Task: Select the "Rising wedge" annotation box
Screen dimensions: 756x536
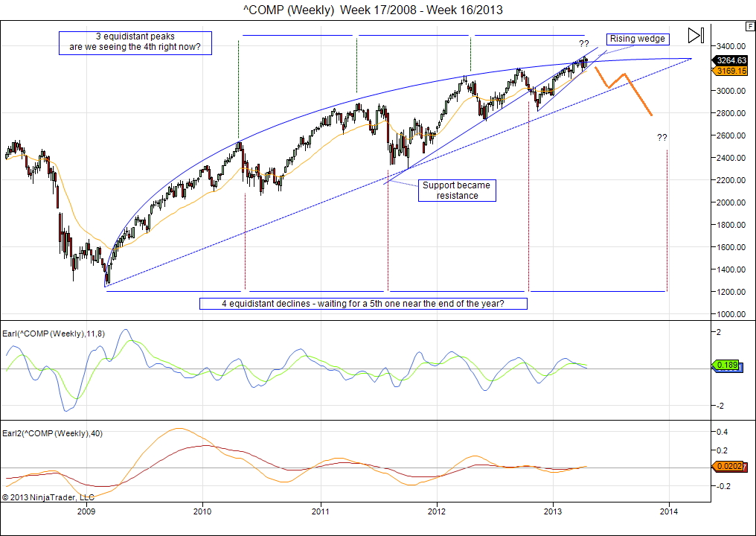Action: tap(636, 39)
